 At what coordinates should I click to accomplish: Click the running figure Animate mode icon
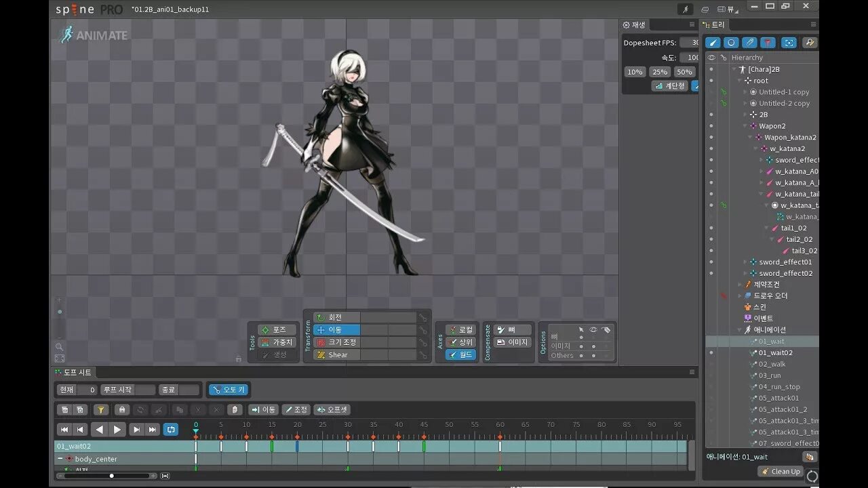685,9
